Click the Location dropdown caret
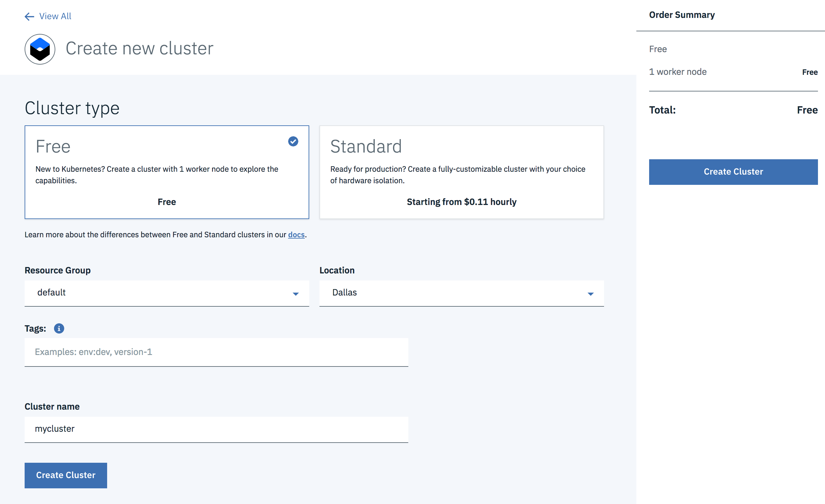The image size is (825, 504). click(590, 294)
